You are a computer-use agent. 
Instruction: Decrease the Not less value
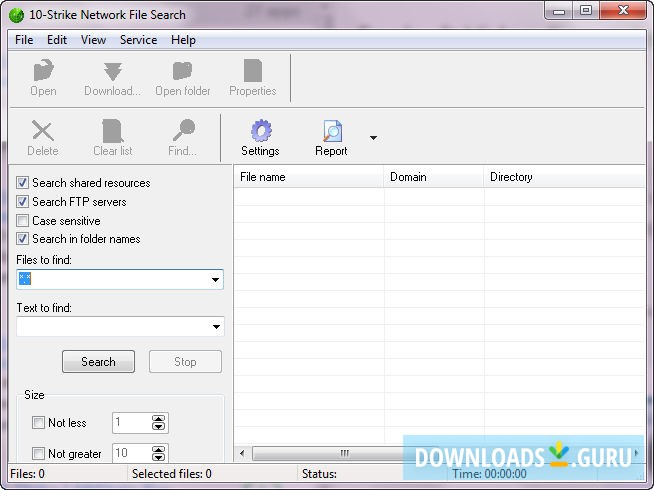158,427
